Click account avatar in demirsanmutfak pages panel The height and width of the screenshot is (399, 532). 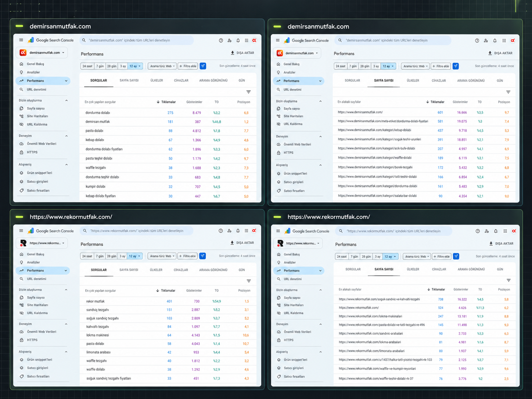513,40
